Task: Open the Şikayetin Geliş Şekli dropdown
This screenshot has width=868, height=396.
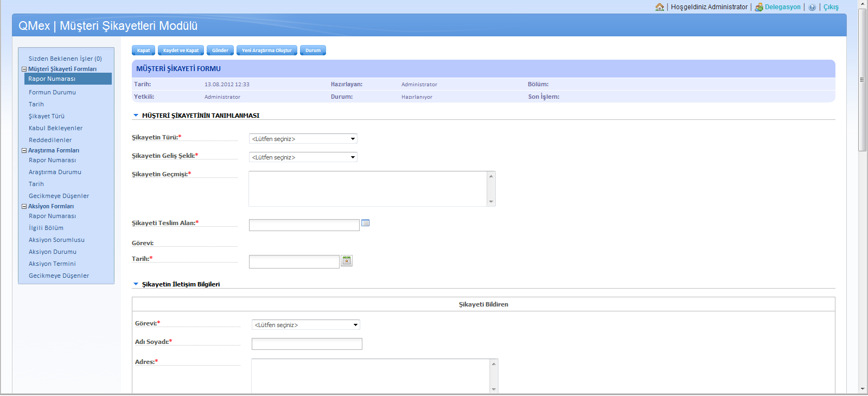Action: coord(303,157)
